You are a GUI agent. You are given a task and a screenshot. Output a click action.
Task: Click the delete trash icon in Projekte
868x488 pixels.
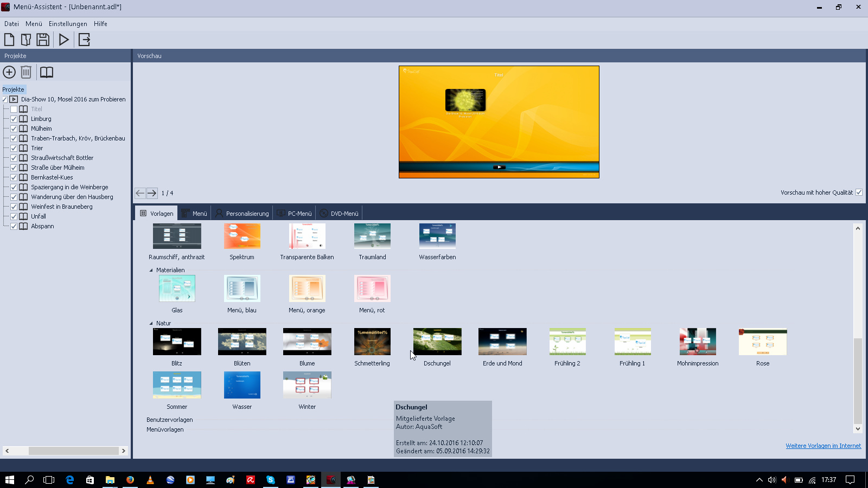[x=26, y=72]
